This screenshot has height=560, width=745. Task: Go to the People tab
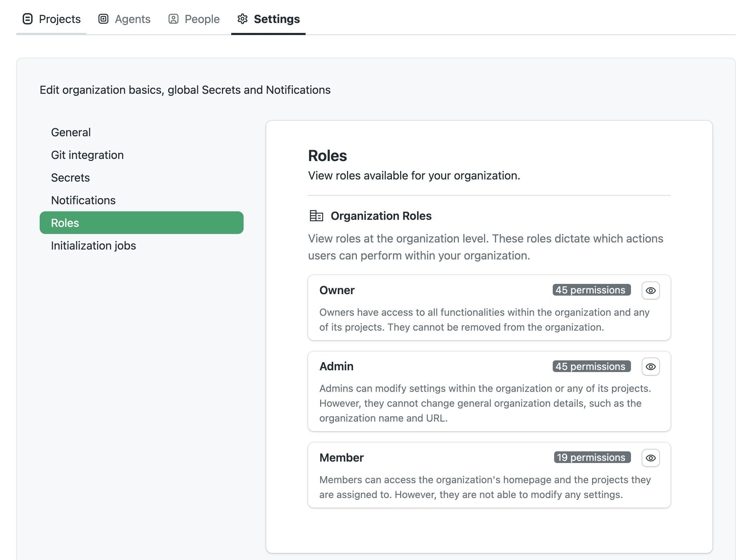[194, 19]
